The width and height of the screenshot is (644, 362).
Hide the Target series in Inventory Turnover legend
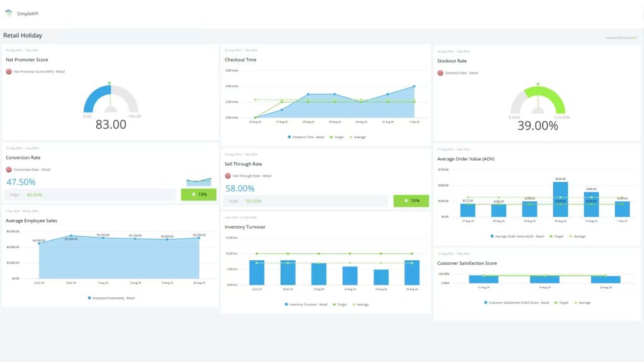click(x=339, y=304)
